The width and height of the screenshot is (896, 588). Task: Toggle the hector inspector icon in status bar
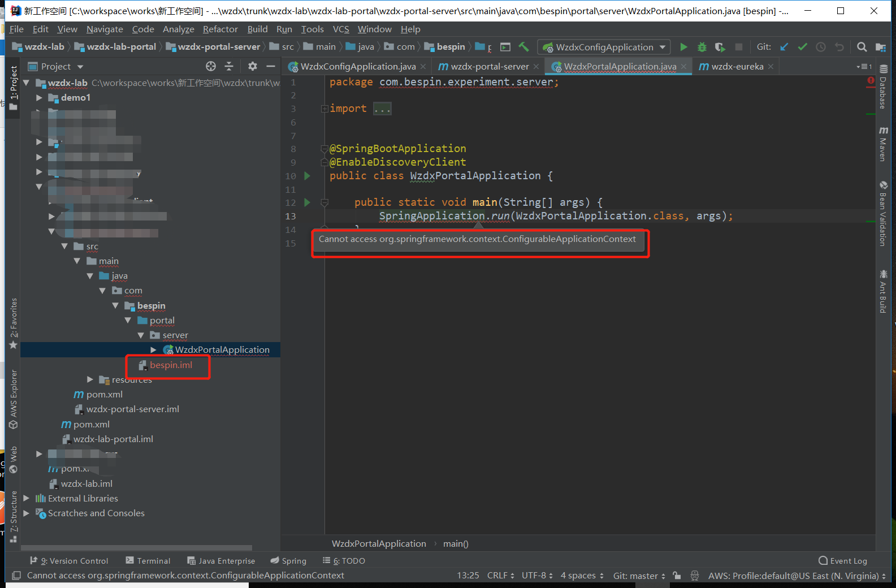click(695, 576)
